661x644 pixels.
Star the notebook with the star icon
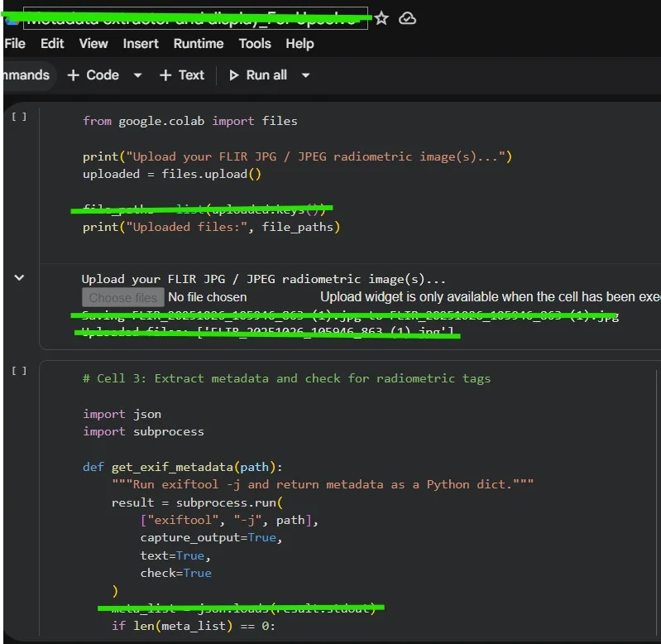click(x=381, y=18)
